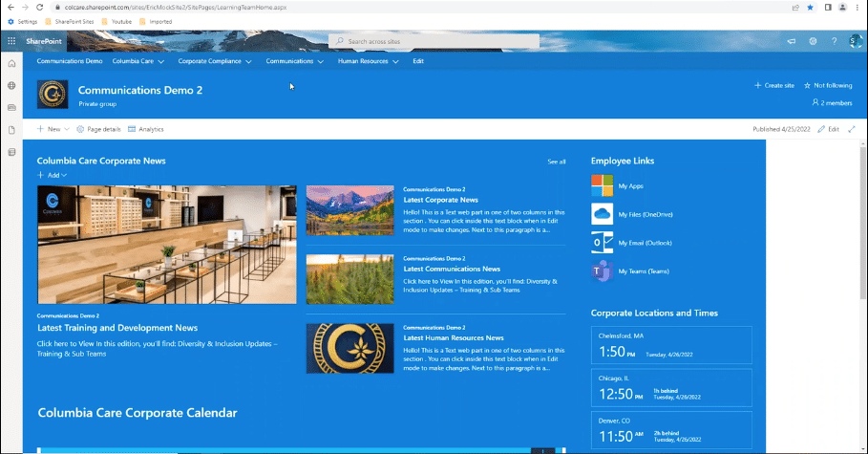Open the 2 members link
The width and height of the screenshot is (868, 454).
point(832,102)
